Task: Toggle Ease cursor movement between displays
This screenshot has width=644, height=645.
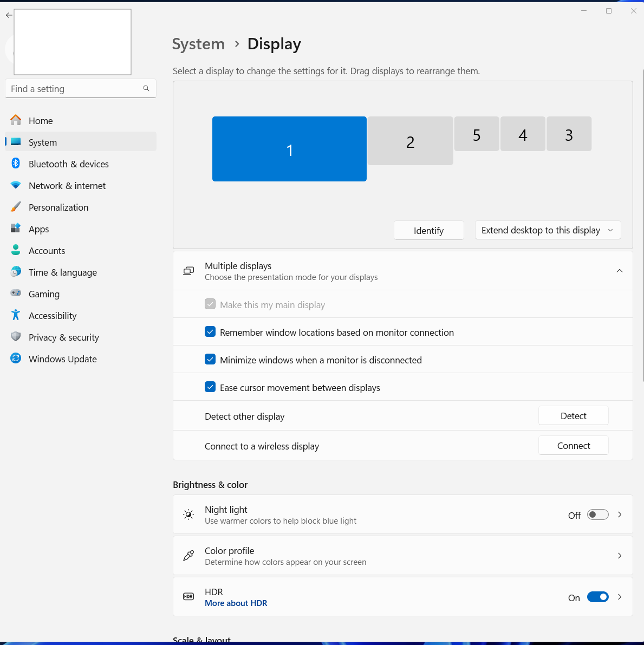Action: tap(210, 387)
